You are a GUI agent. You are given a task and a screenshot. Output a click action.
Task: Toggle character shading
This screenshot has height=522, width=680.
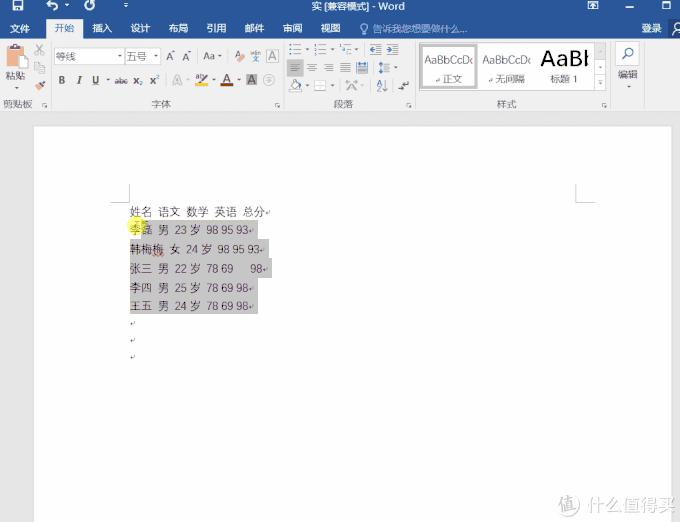pos(252,80)
